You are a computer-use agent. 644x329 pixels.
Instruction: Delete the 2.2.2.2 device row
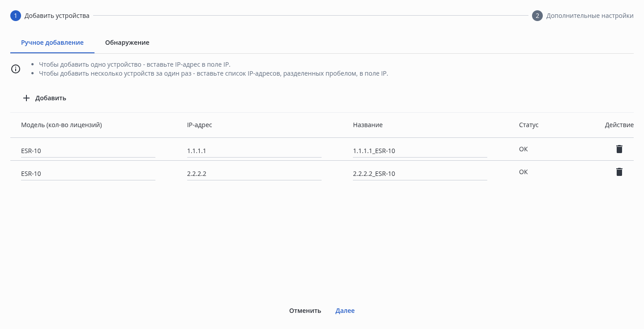(x=619, y=172)
